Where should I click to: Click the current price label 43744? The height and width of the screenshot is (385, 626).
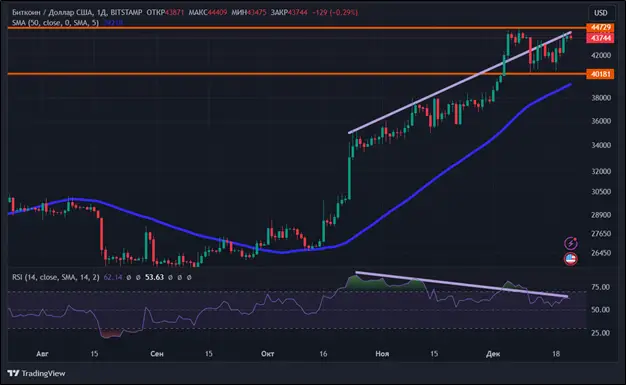[x=600, y=38]
